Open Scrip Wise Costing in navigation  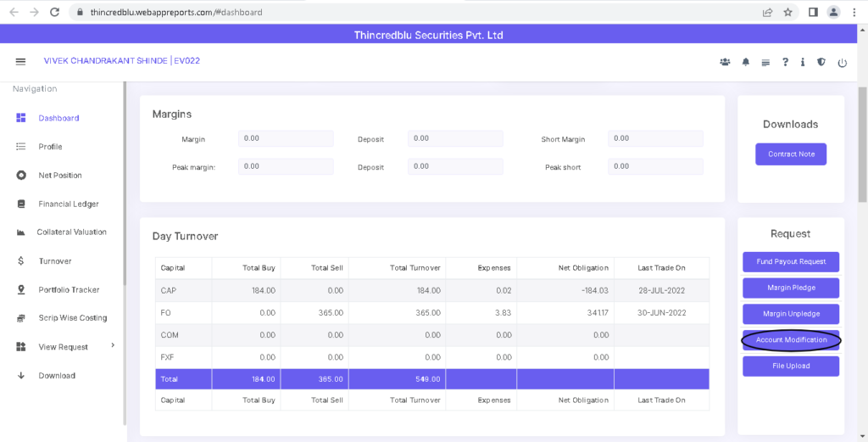pyautogui.click(x=73, y=318)
